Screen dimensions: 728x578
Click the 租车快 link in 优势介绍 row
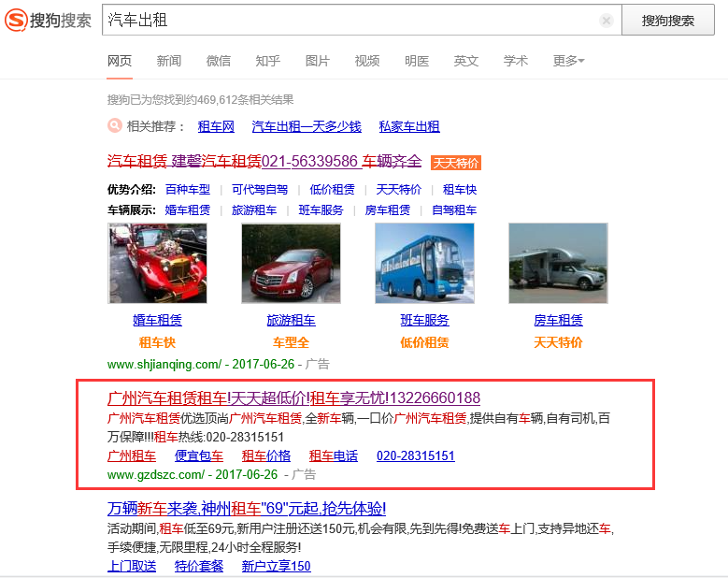pos(460,190)
